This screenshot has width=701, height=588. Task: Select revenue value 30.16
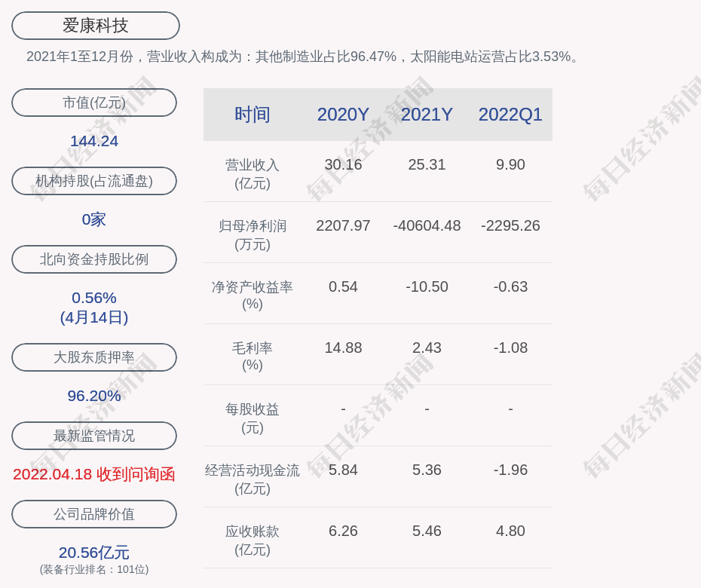click(x=343, y=164)
